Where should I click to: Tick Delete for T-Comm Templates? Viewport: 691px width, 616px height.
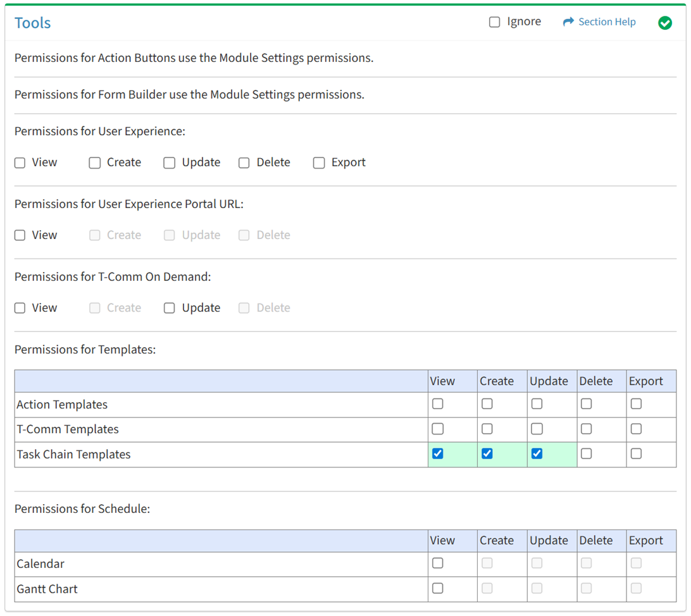(587, 429)
